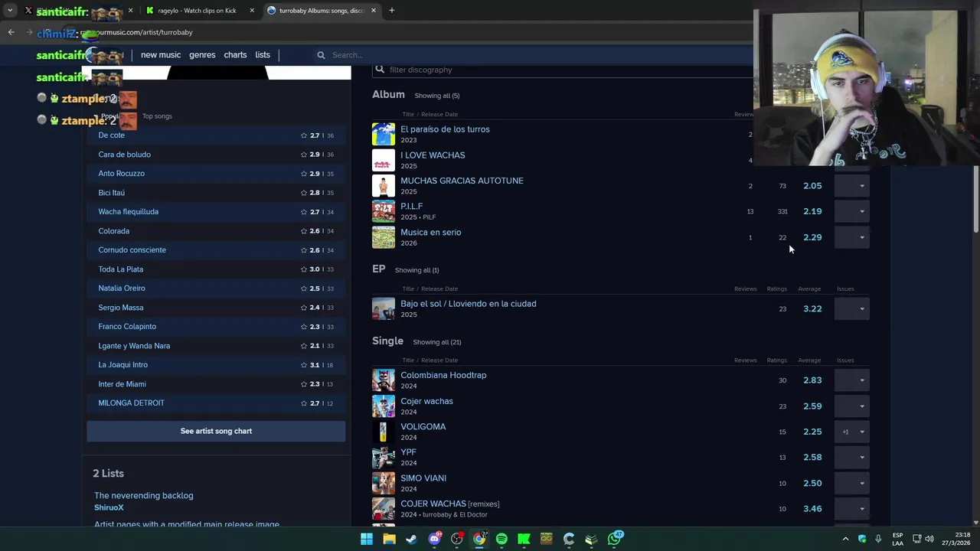Expand issues dropdown for YPF
Screen dimensions: 980x551
(x=851, y=458)
